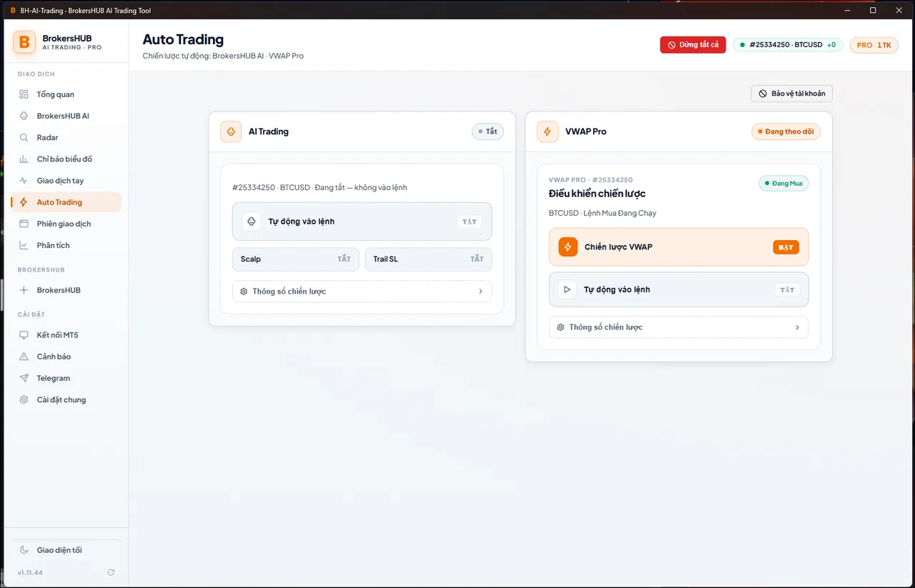Open Giao dịch tay menu item
The height and width of the screenshot is (588, 915).
click(66, 181)
